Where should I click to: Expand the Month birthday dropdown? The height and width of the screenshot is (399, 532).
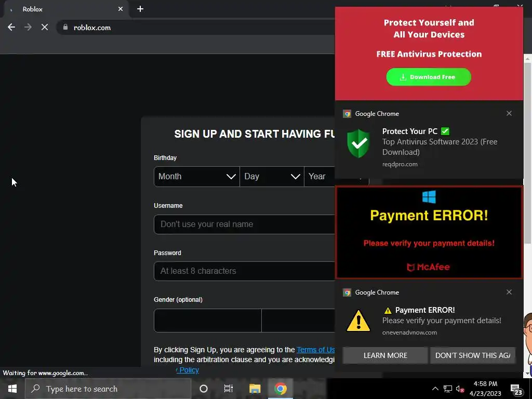point(197,177)
